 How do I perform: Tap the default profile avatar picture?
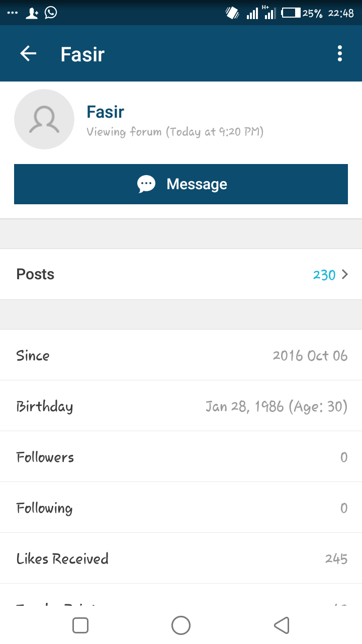pos(44,119)
